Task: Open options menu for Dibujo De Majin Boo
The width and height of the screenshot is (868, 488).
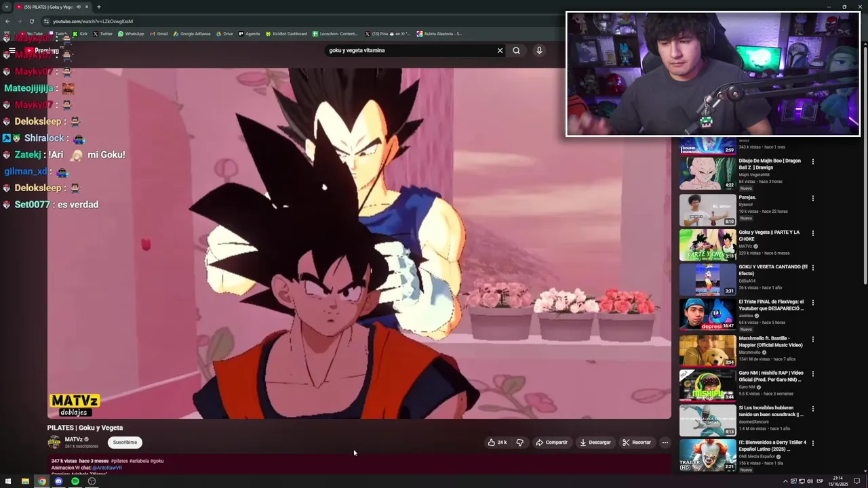Action: [812, 162]
